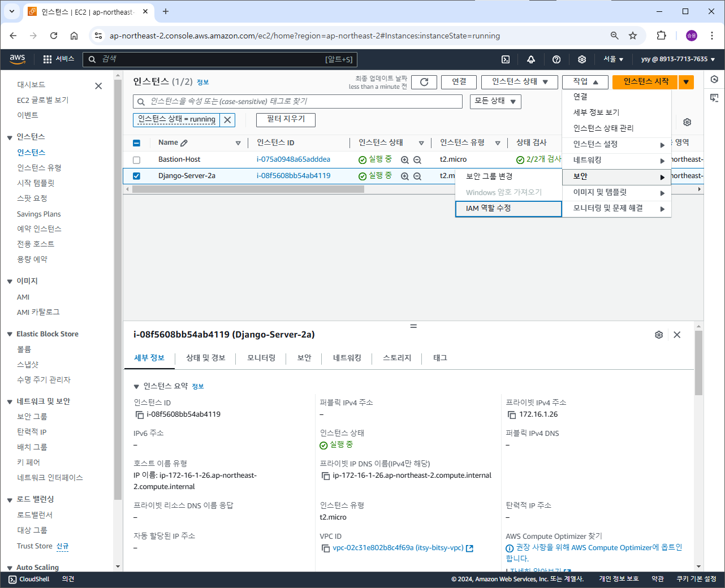Open the account menu ysy @ 8913-7713-7635

pos(677,59)
